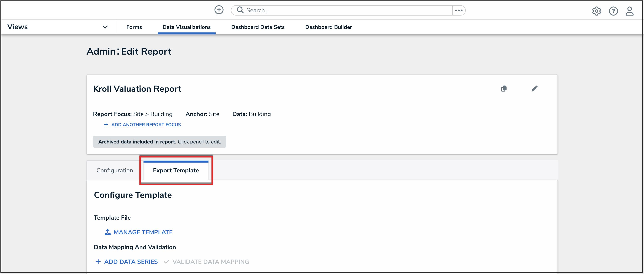Click the duplicate report copy icon
Screen dimensions: 644x274
[504, 88]
